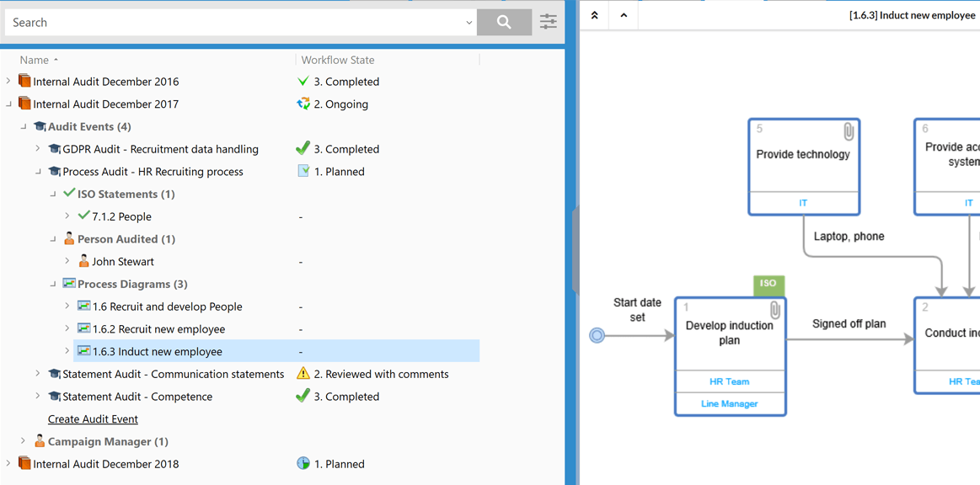Image resolution: width=980 pixels, height=485 pixels.
Task: Open the IT role link under Provide technology
Action: [x=803, y=203]
